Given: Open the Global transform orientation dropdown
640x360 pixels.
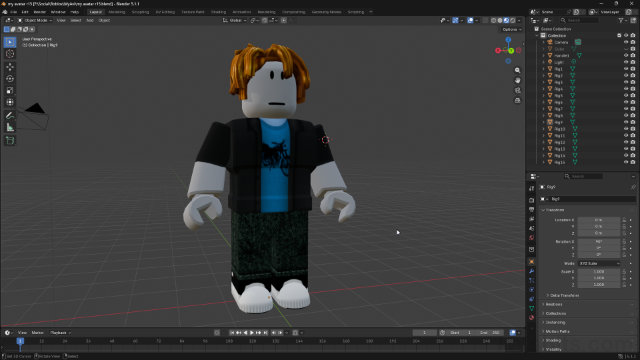Looking at the screenshot, I should click(x=235, y=20).
